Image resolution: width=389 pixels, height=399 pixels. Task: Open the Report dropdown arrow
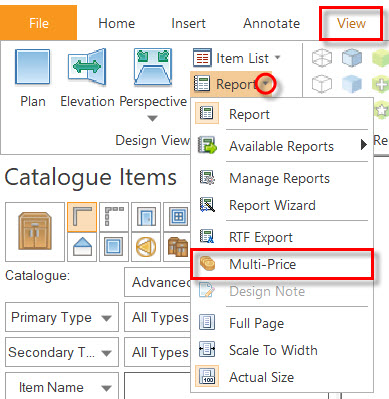pos(266,84)
